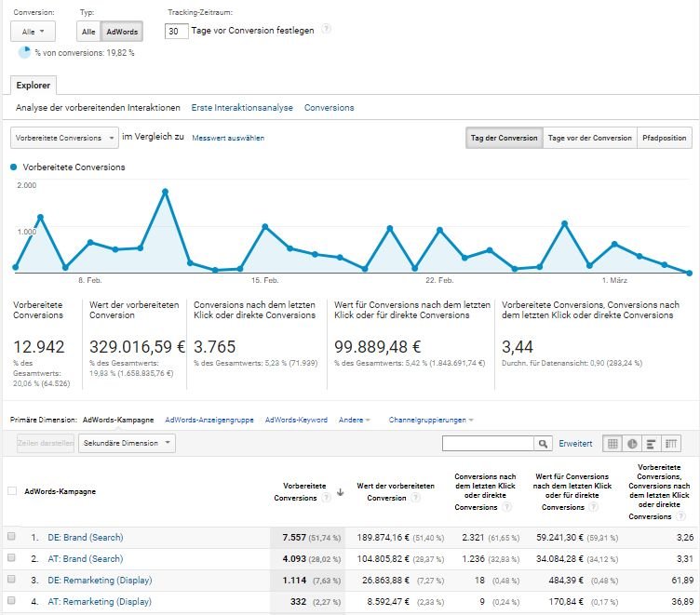Check the DE: Brand (Search) row
The height and width of the screenshot is (615, 700).
[11, 536]
